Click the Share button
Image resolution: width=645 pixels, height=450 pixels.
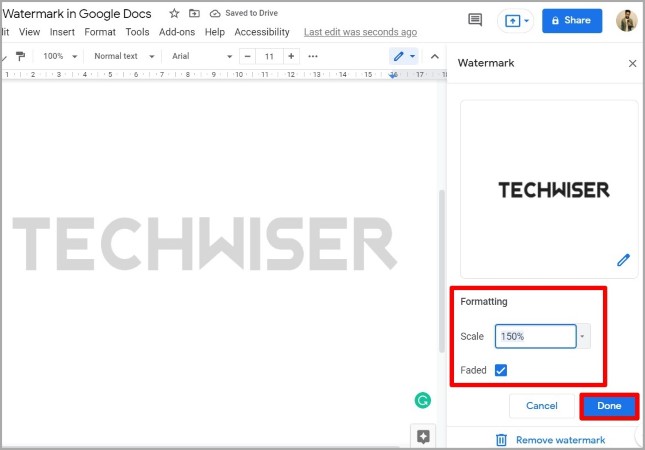(572, 21)
